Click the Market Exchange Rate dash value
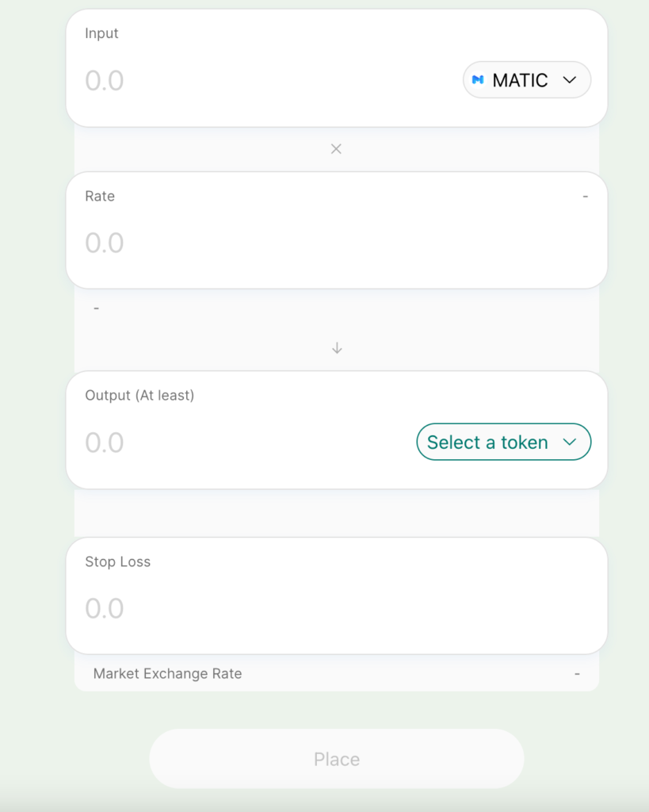Image resolution: width=649 pixels, height=812 pixels. [x=577, y=674]
